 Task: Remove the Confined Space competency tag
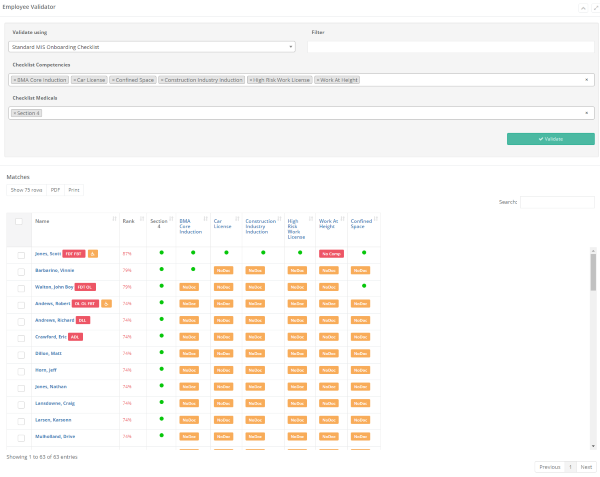(x=113, y=80)
